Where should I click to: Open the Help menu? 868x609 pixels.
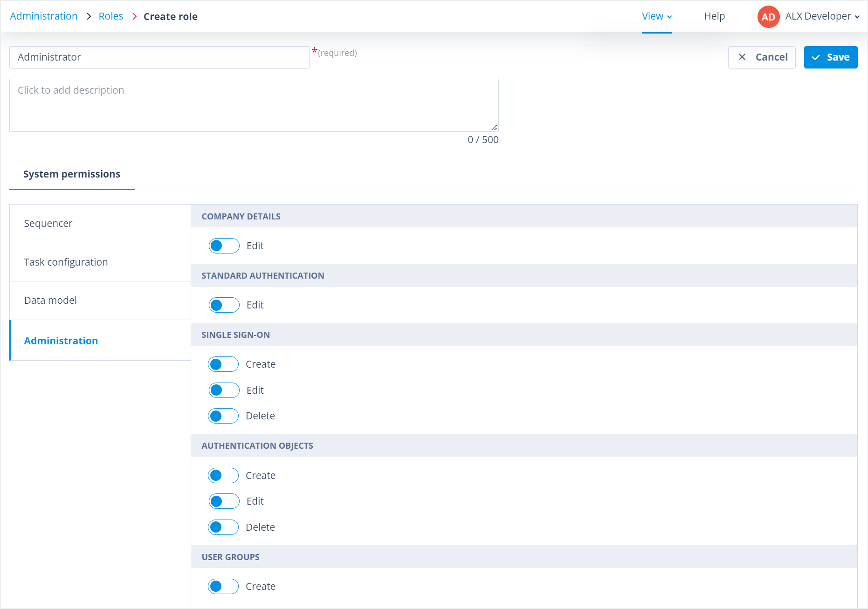[714, 16]
